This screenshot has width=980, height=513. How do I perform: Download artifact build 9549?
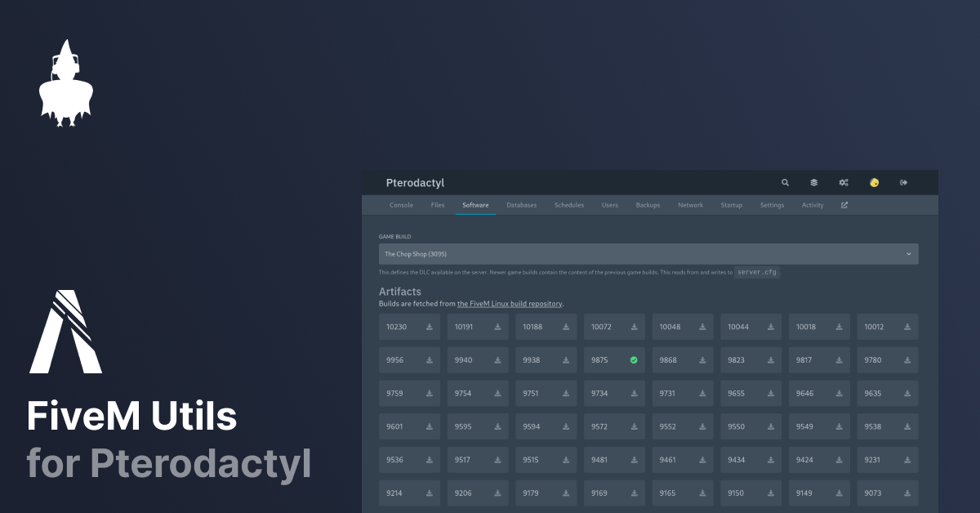(x=839, y=426)
